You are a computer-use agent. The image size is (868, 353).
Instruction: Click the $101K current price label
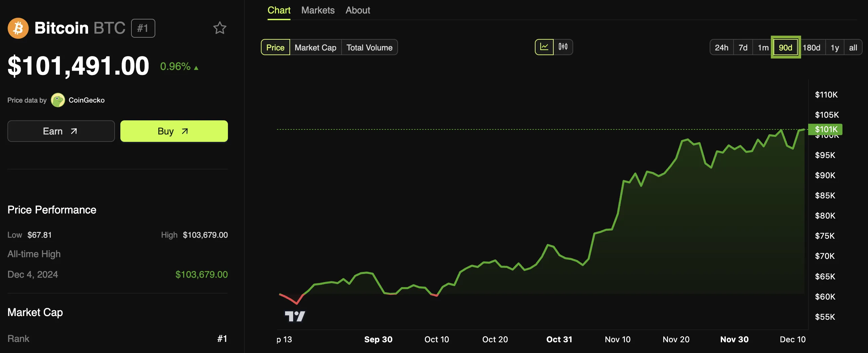click(x=826, y=129)
